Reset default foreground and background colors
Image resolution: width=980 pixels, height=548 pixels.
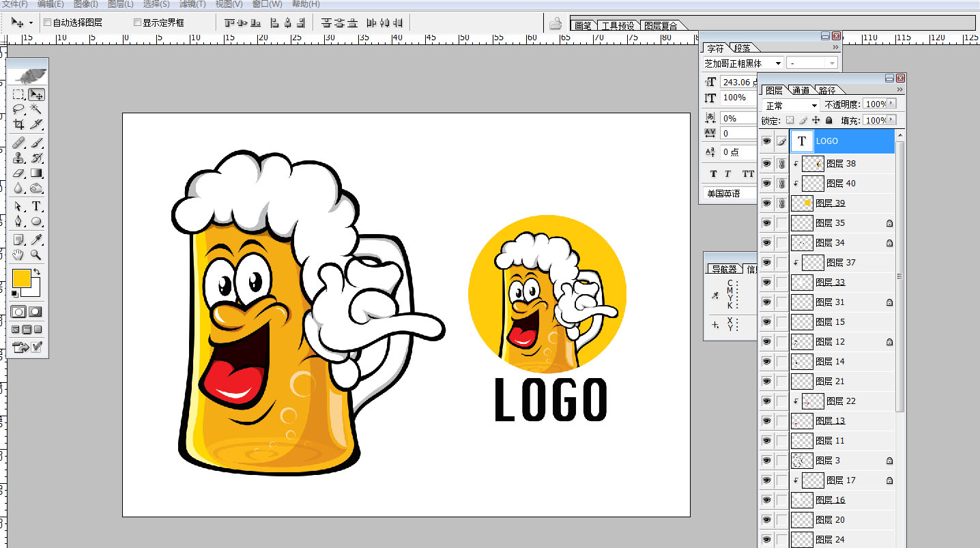(x=15, y=293)
